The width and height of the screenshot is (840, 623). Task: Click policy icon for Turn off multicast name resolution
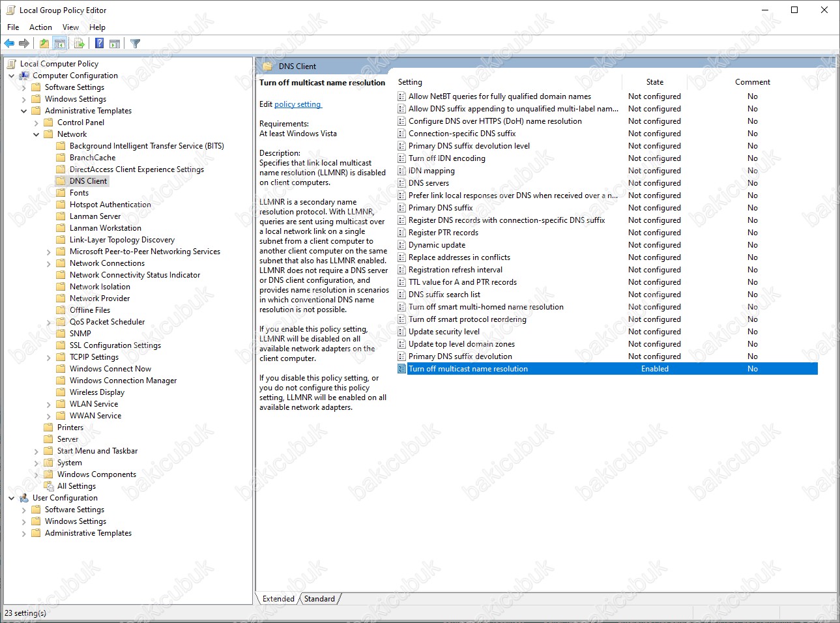click(402, 369)
